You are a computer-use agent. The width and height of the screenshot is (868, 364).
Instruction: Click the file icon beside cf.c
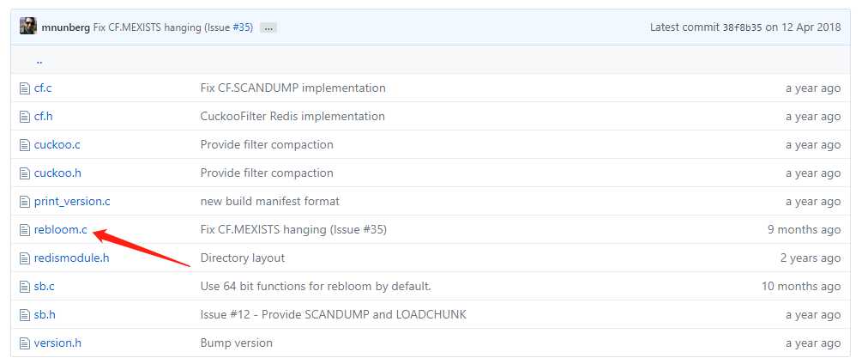(x=24, y=88)
